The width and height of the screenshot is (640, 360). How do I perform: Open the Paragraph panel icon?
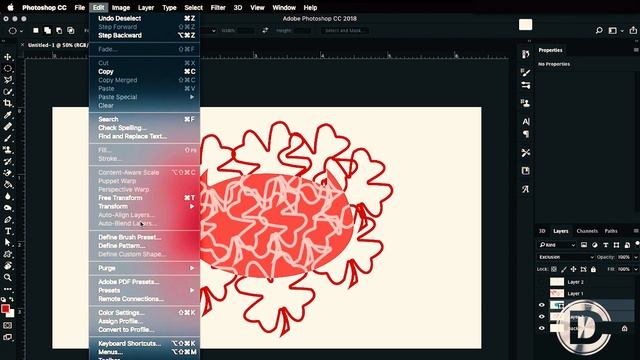526,134
